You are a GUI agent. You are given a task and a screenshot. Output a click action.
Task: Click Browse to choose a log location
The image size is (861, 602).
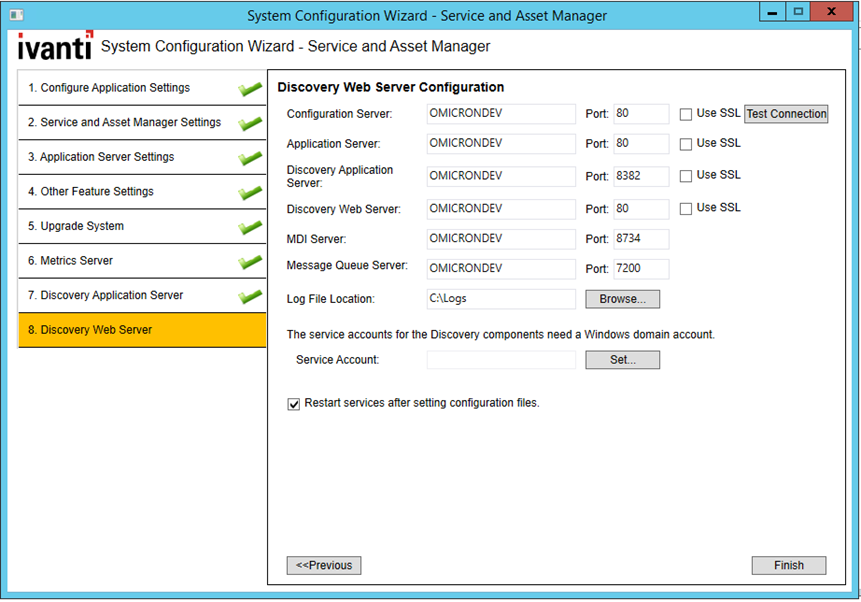pyautogui.click(x=622, y=298)
